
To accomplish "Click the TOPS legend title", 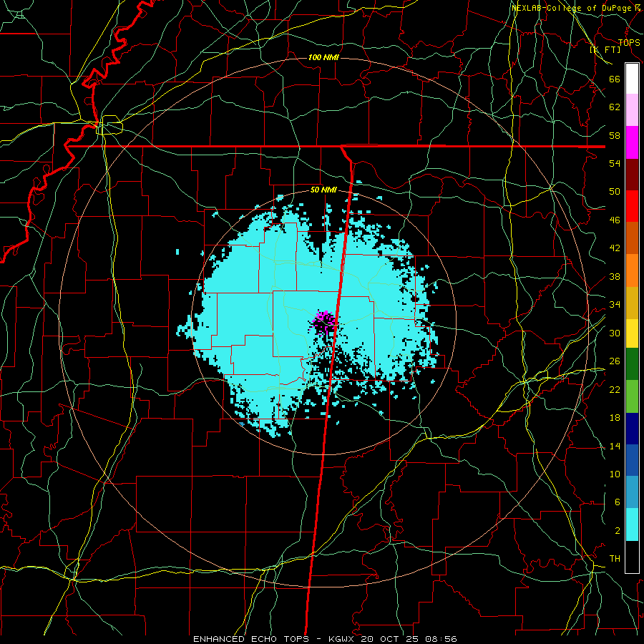I will point(629,42).
